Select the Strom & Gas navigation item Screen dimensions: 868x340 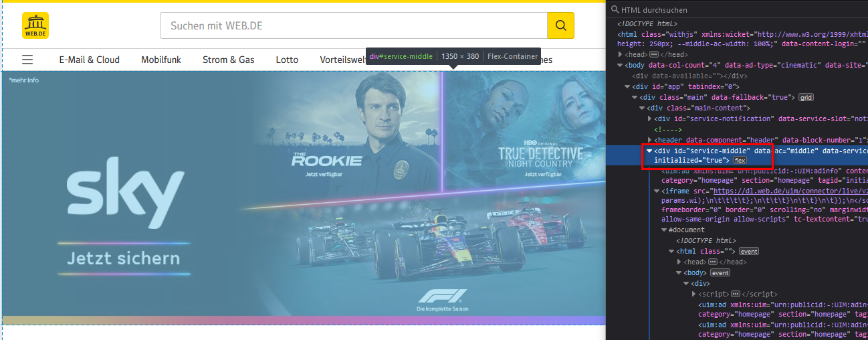coord(229,60)
